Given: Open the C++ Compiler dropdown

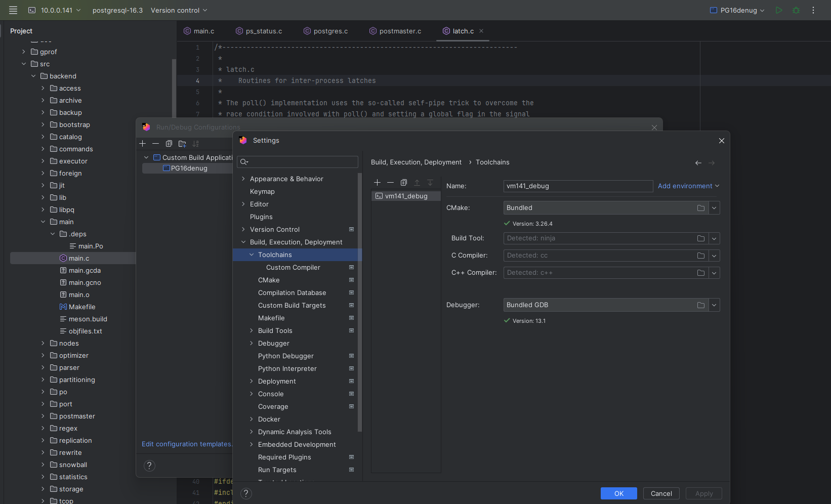Looking at the screenshot, I should click(714, 273).
